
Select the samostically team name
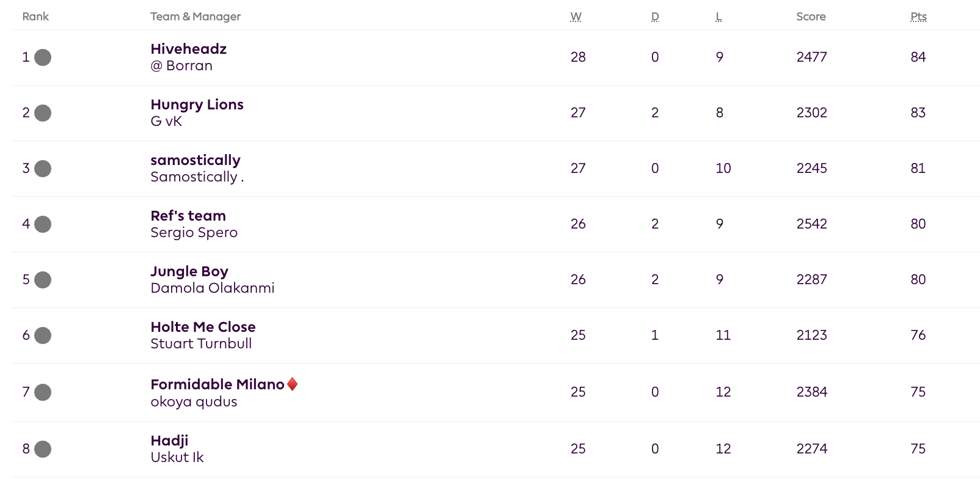tap(196, 160)
